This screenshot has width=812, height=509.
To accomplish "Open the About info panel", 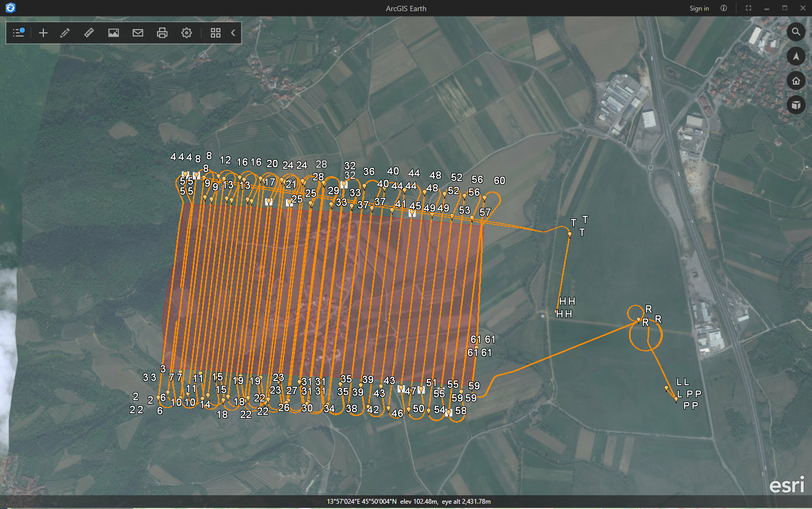I will (x=723, y=8).
